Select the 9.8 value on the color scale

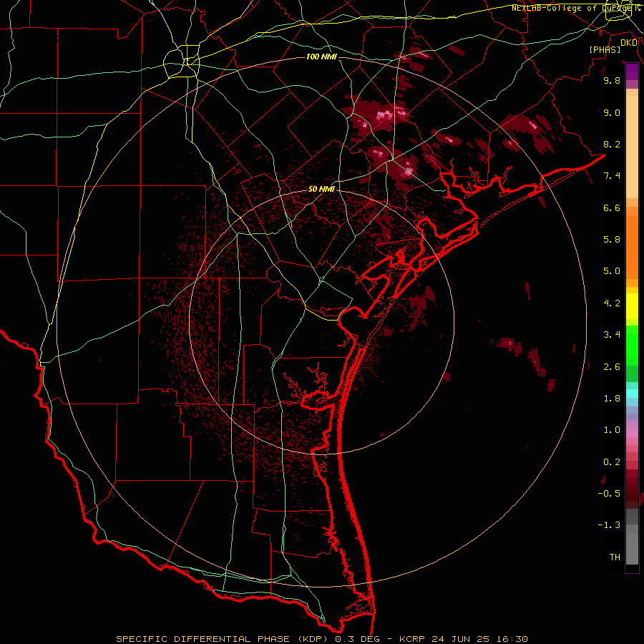point(612,80)
